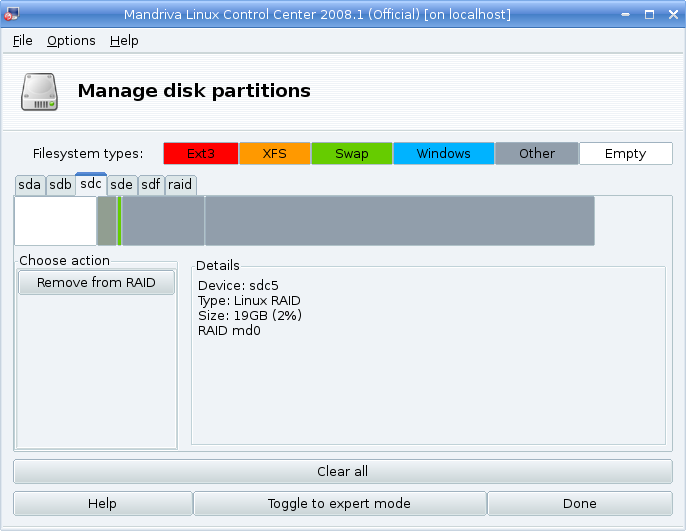Screen dimensions: 686x531
Task: Switch to the sda disk tab
Action: pos(30,185)
